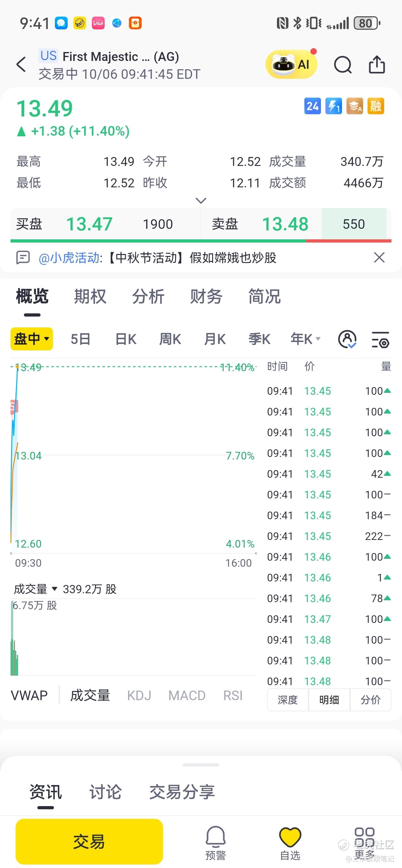Show the 5日 chart

pyautogui.click(x=80, y=339)
